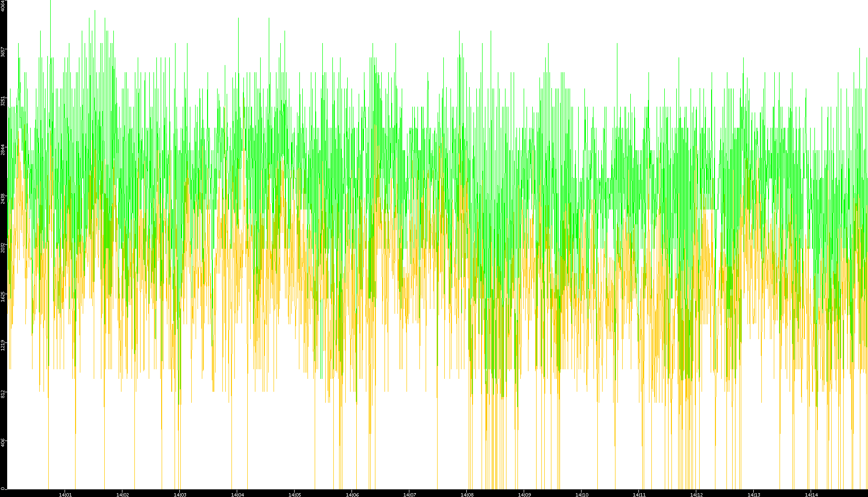
Task: Select the 14:12 time label
Action: click(x=697, y=495)
